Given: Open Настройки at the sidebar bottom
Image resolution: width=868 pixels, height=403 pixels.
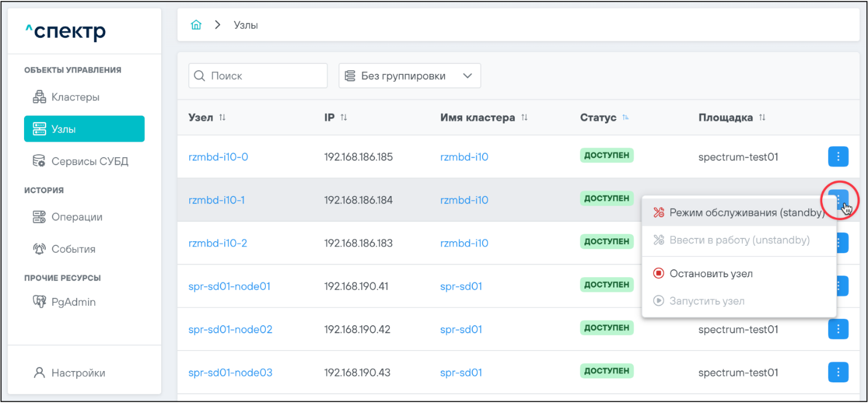Looking at the screenshot, I should (x=78, y=373).
